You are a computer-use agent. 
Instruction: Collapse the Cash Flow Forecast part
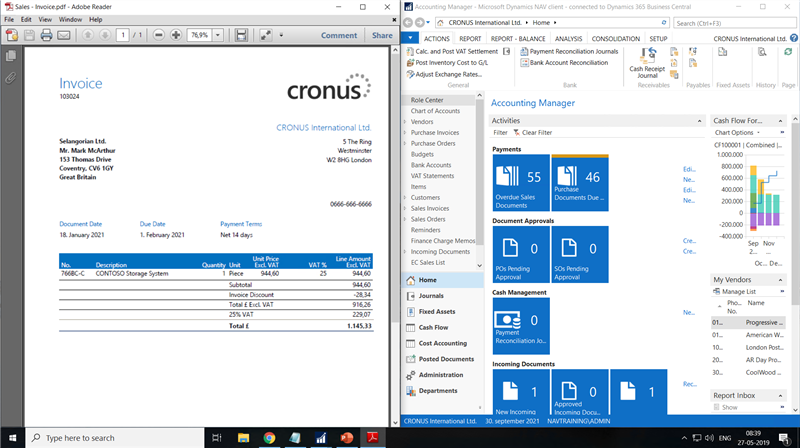[780, 121]
